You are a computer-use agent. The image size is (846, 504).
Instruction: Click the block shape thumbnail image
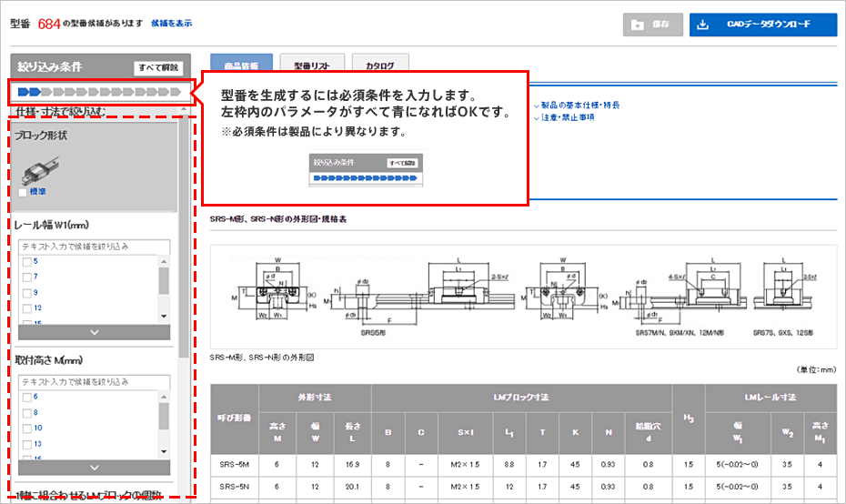(40, 170)
